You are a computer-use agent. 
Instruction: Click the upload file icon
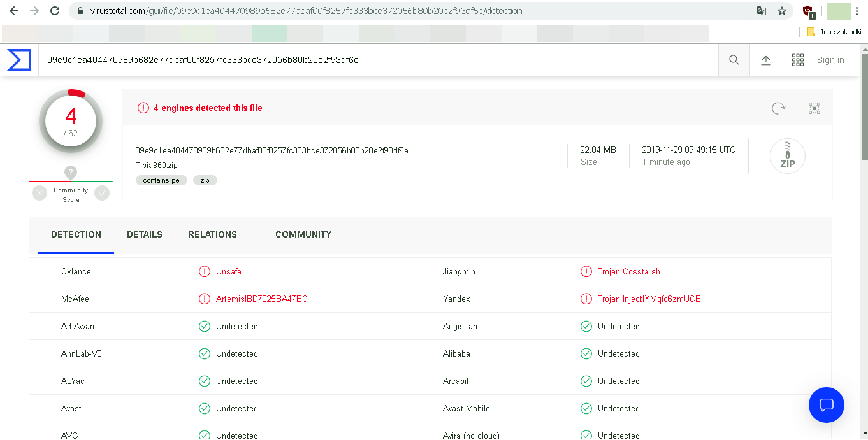766,60
